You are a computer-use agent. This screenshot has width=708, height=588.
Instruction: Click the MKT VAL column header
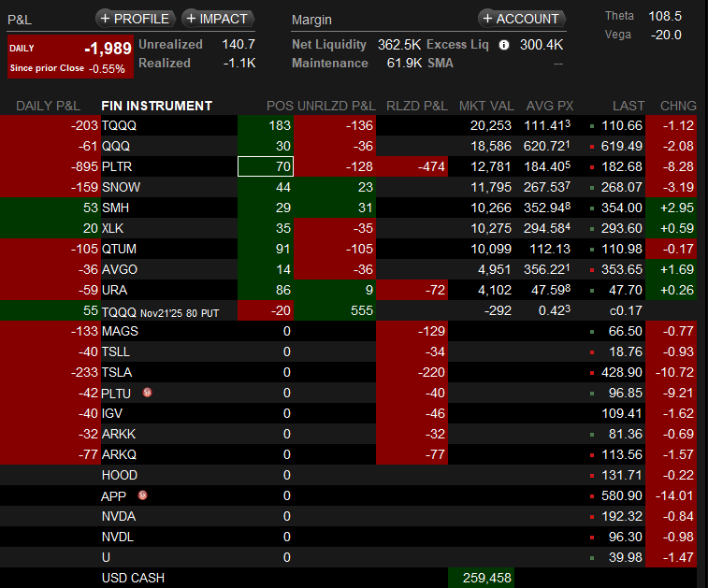(486, 106)
